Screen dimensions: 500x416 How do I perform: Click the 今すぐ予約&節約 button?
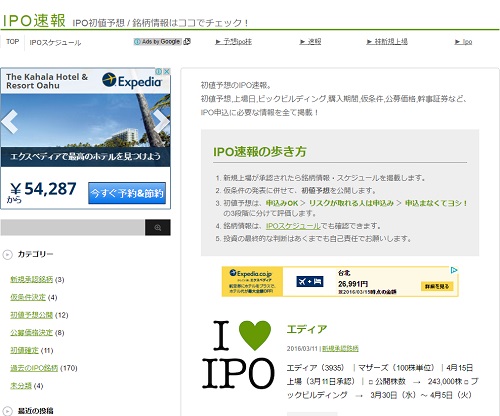point(127,193)
